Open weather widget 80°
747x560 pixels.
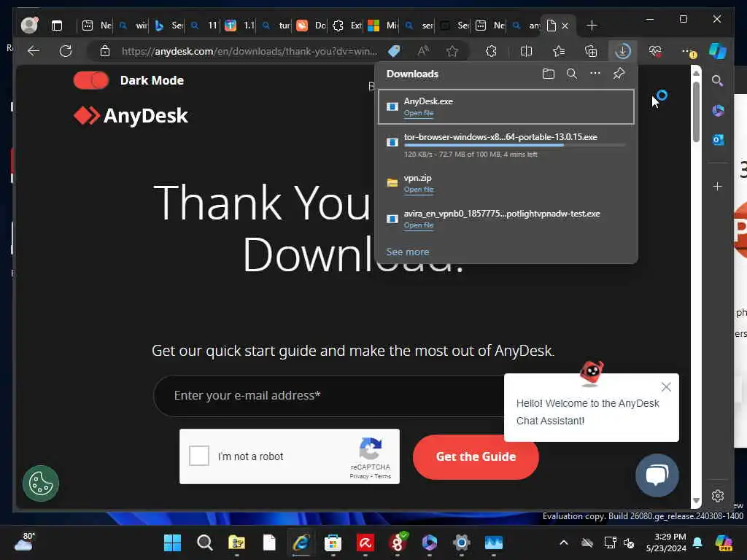coord(24,542)
